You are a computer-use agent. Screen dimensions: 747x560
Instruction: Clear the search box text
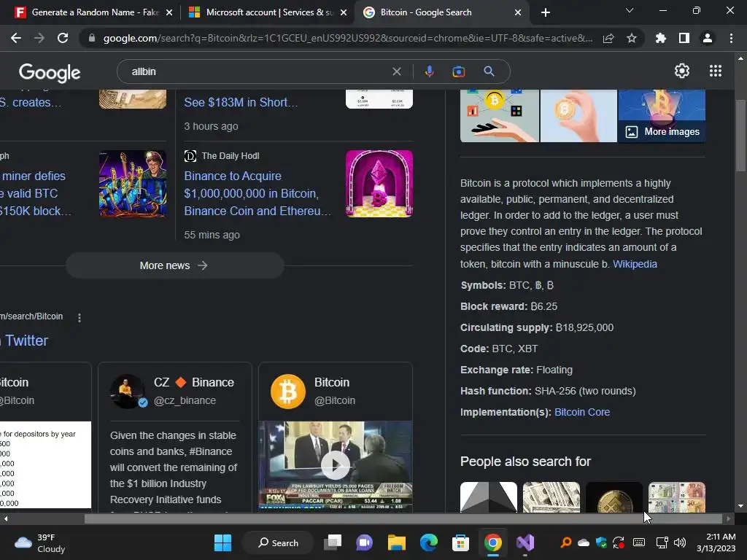396,71
